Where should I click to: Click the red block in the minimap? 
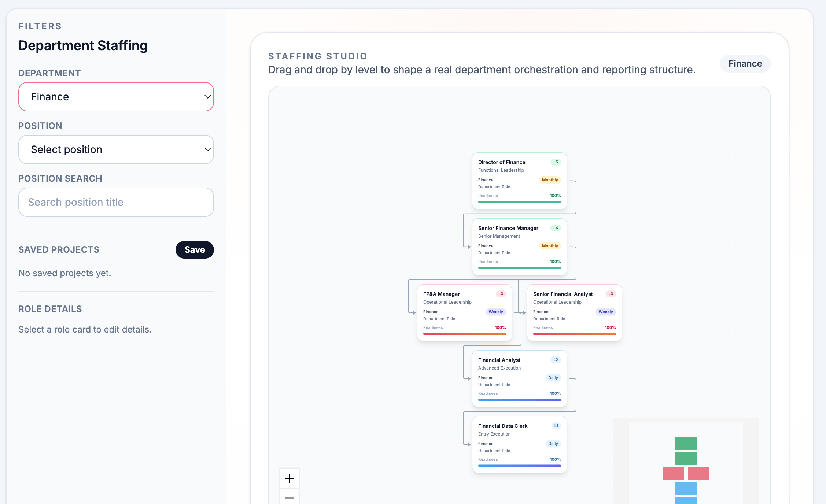(673, 473)
